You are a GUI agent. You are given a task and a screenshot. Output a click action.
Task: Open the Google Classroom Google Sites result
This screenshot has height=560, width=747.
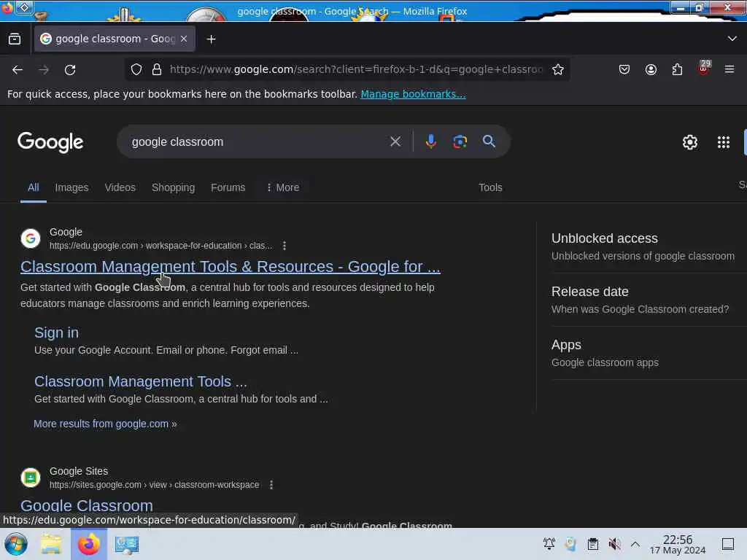87,506
